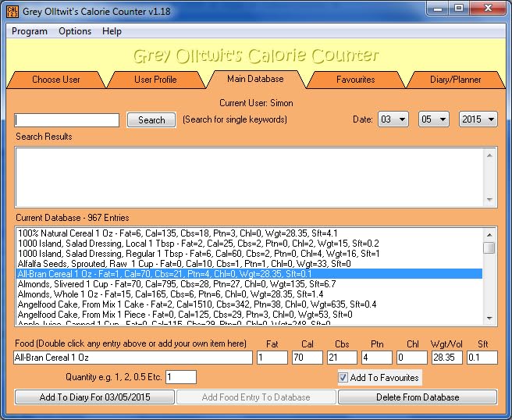The image size is (512, 420).
Task: Open the Diary/Planner tab
Action: pos(455,80)
